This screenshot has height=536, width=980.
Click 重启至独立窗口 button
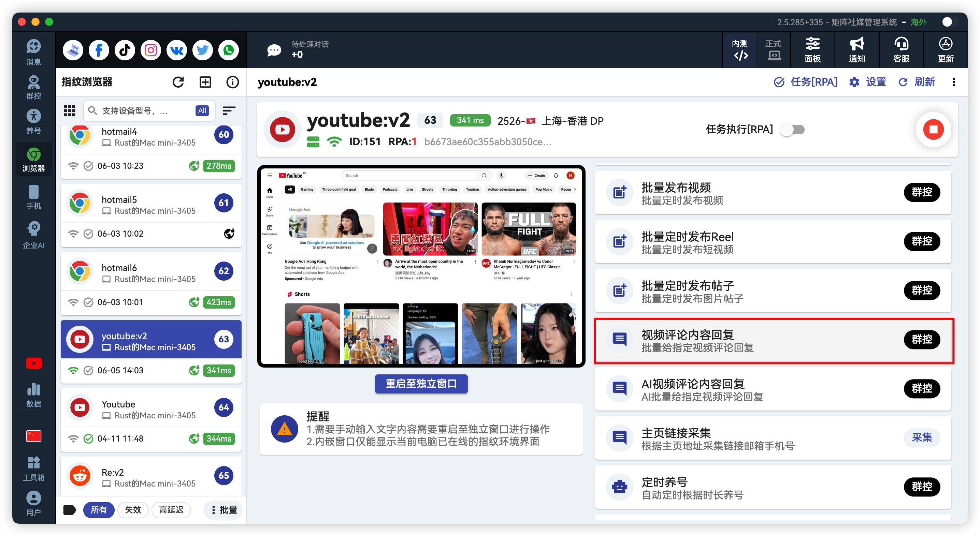(x=421, y=384)
